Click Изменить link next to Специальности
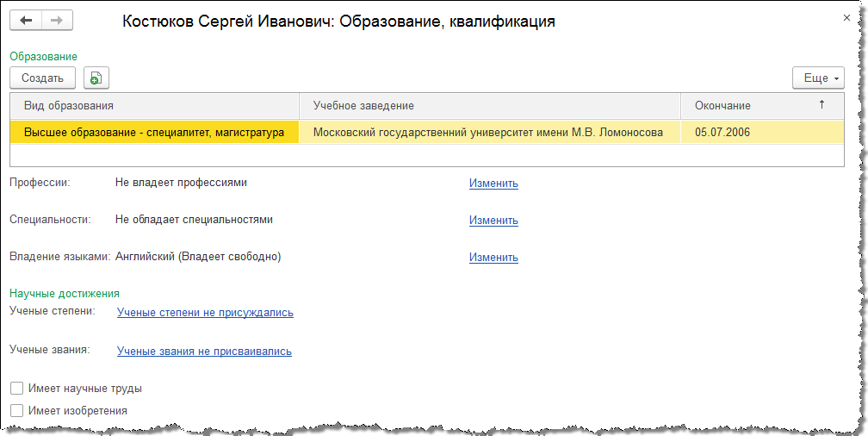The height and width of the screenshot is (436, 868). [x=493, y=221]
